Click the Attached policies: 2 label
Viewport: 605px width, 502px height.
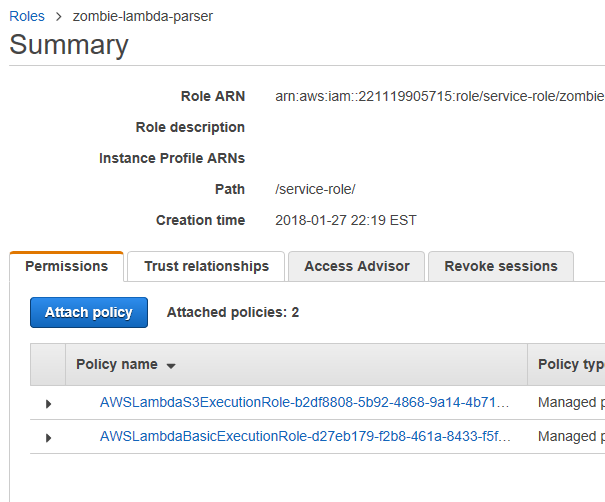232,312
